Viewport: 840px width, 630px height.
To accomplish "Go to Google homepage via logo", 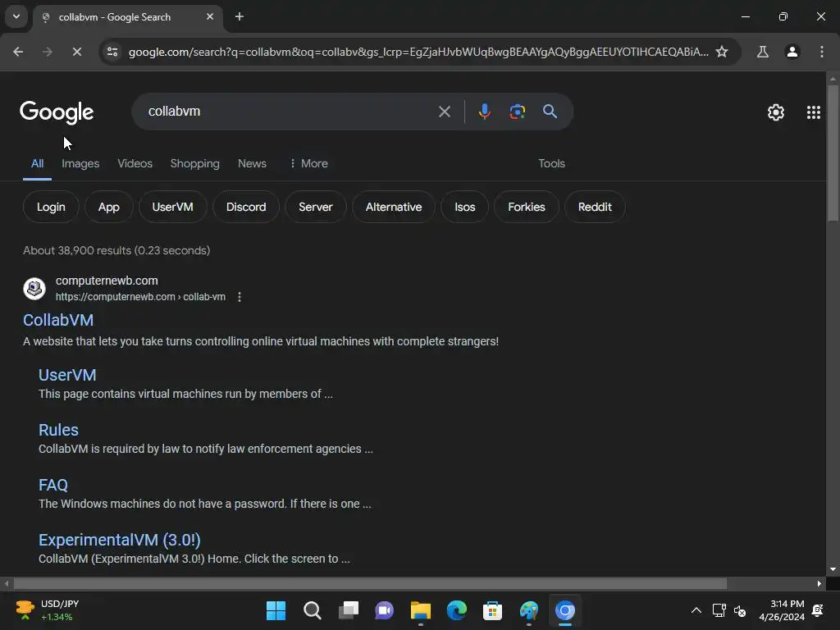I will tap(57, 112).
